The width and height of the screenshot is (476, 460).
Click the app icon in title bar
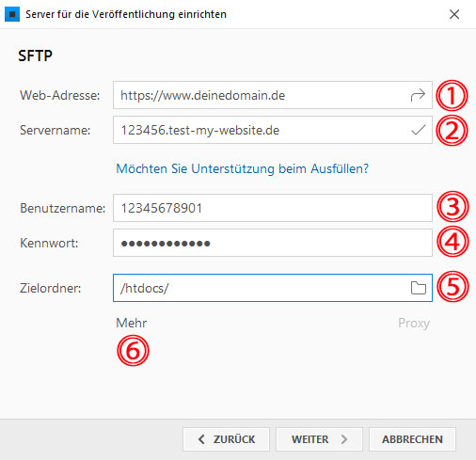tap(12, 14)
